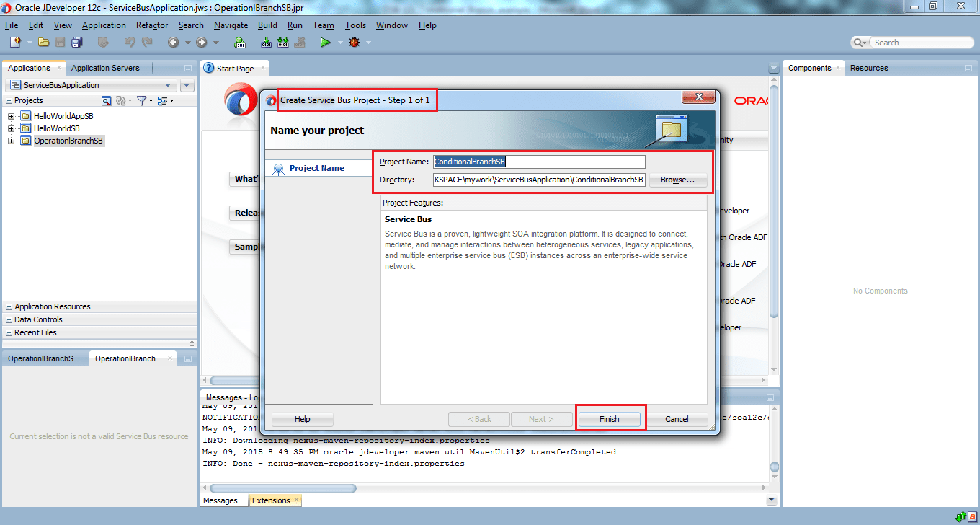Select the Project Name input field
This screenshot has height=525, width=980.
pos(538,162)
